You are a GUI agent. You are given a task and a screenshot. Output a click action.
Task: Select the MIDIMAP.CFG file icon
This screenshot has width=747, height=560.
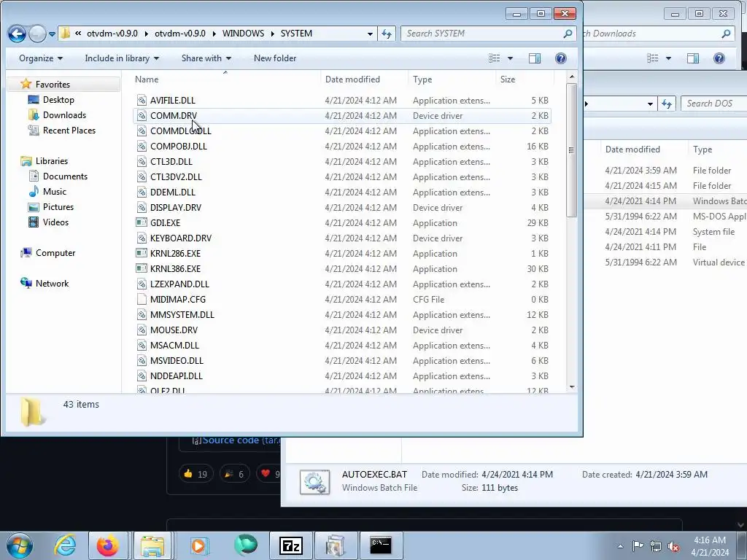pos(142,300)
